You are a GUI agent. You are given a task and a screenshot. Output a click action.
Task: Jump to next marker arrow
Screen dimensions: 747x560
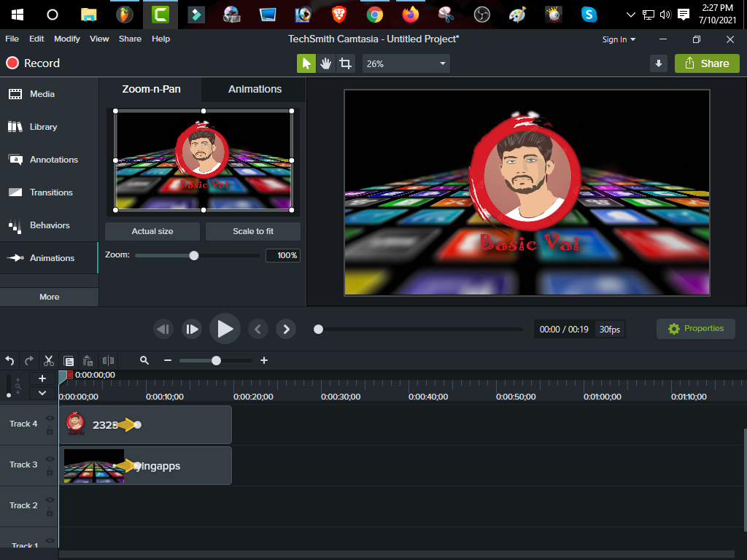[286, 329]
